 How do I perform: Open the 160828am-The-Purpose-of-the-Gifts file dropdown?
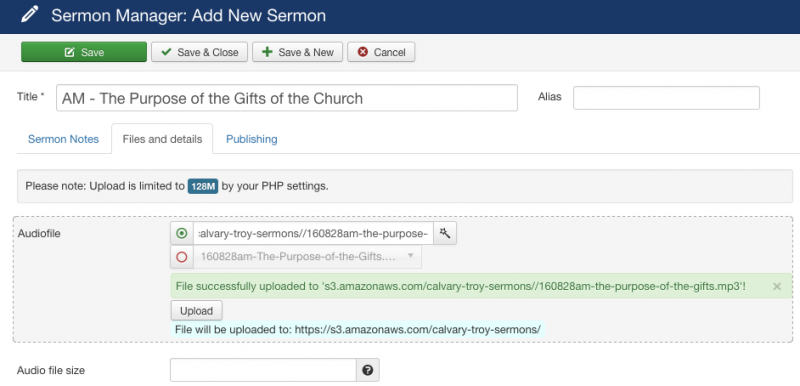pyautogui.click(x=308, y=257)
